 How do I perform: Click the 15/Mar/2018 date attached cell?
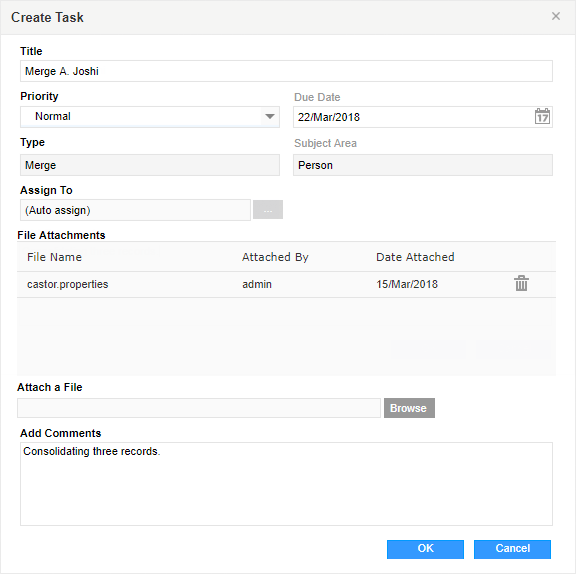(x=407, y=284)
